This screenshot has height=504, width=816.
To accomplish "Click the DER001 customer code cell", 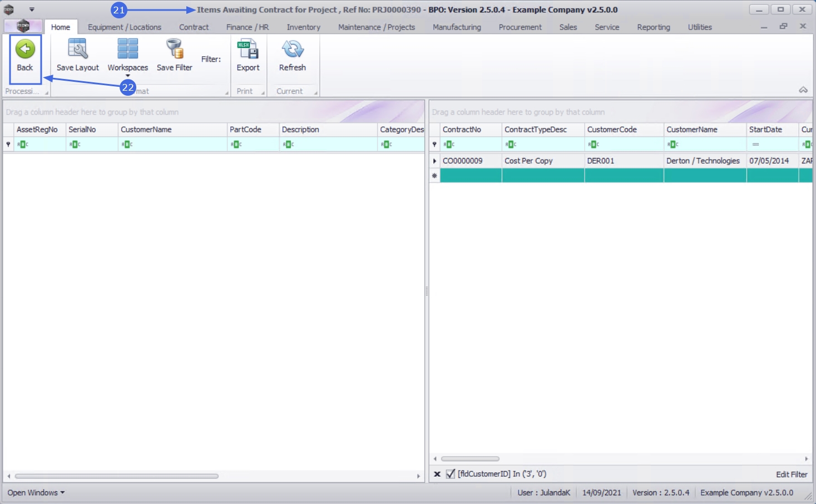I will point(625,161).
